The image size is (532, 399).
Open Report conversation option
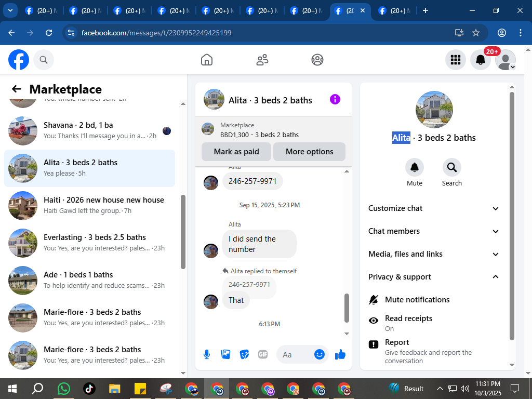point(434,351)
